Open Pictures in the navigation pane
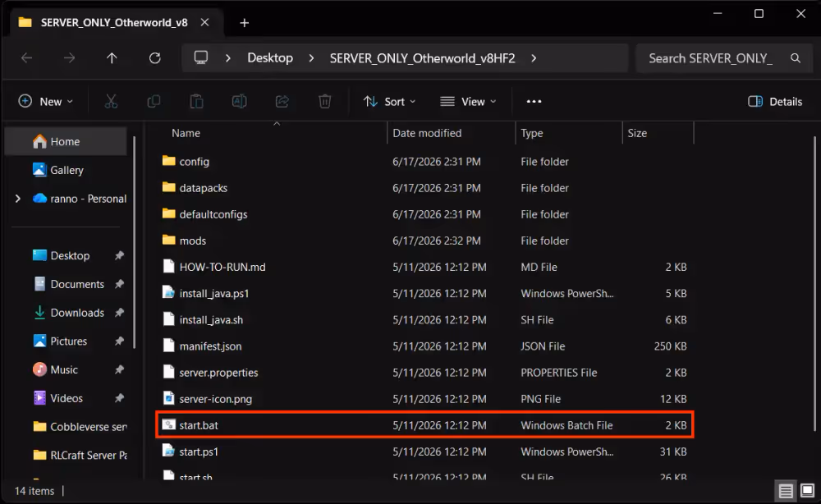This screenshot has height=504, width=821. (69, 341)
